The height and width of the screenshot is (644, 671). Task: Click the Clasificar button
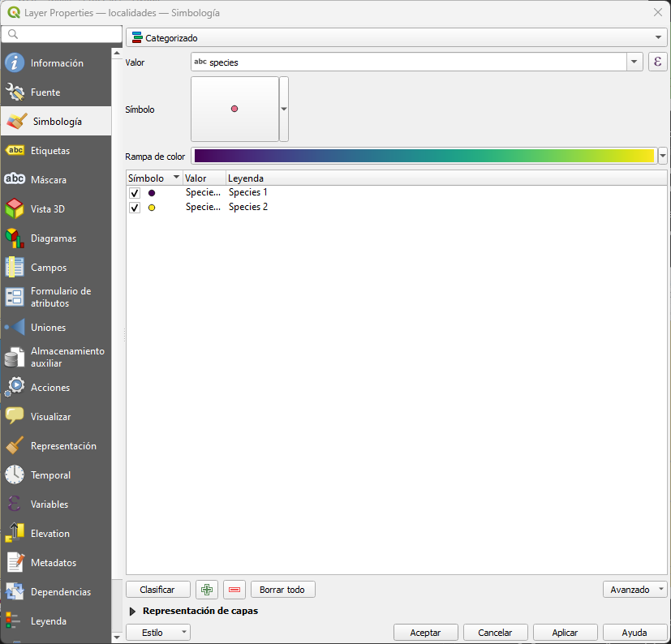point(158,590)
